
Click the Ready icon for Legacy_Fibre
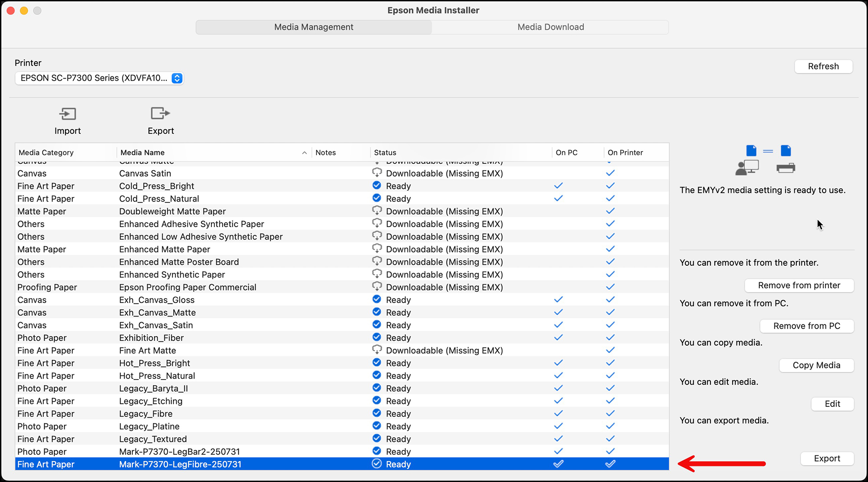[x=377, y=413]
